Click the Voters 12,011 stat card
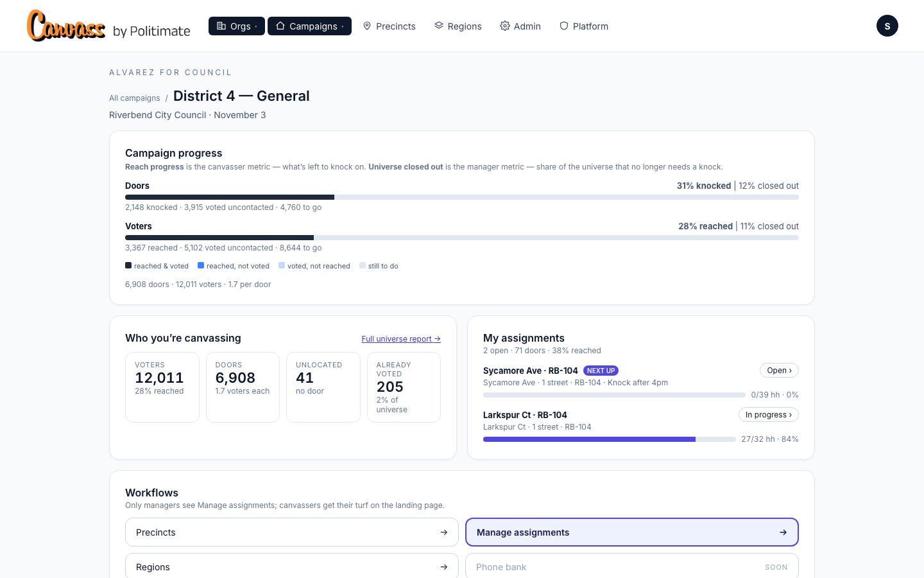The width and height of the screenshot is (924, 578). (162, 387)
